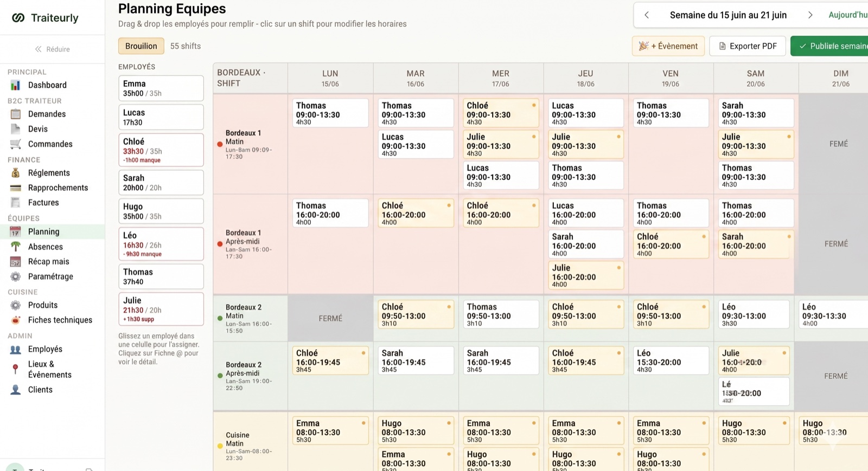Screen dimensions: 868x471
Task: Click the party icon on Évènement button
Action: click(643, 46)
